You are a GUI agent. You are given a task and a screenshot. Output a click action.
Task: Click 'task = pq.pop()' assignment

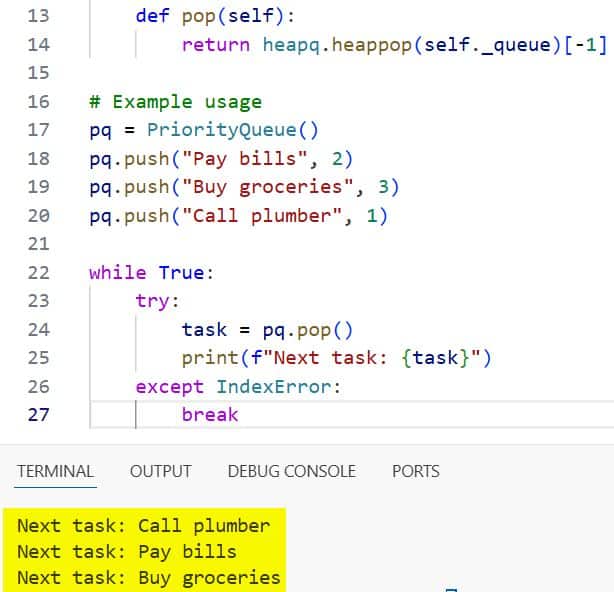(267, 330)
